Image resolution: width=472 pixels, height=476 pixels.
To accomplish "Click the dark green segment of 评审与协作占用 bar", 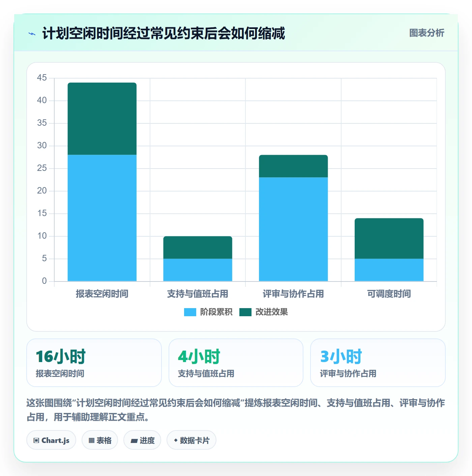I will pos(293,166).
